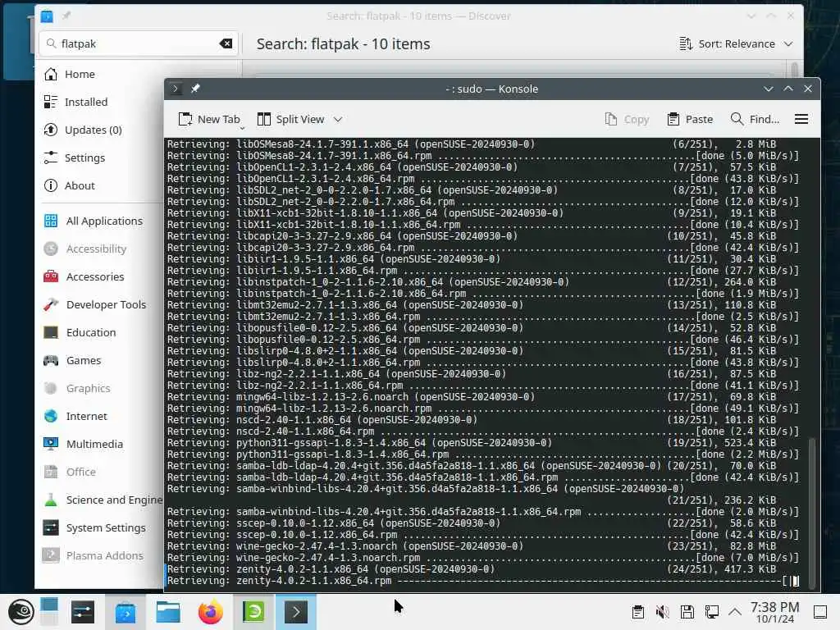840x630 pixels.
Task: Toggle muted volume tray icon
Action: [x=662, y=612]
